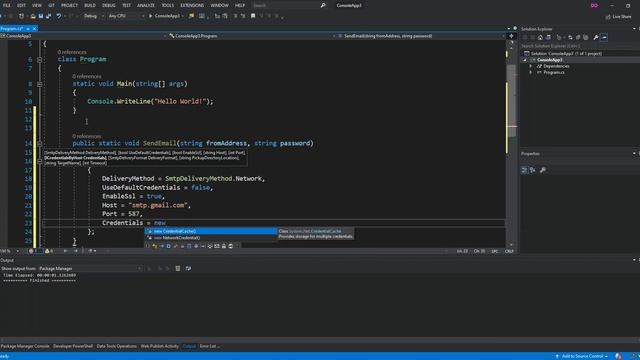
Task: Click Switch Views icon in Solution Explorer
Action: pos(548,38)
